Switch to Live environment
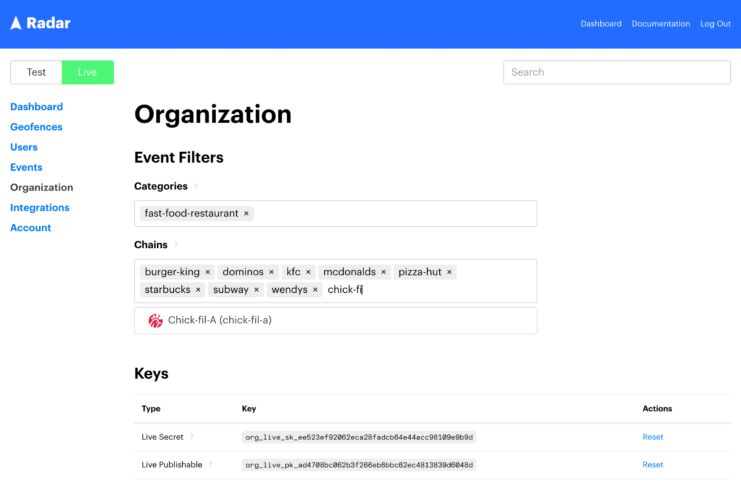The width and height of the screenshot is (741, 486). click(88, 72)
